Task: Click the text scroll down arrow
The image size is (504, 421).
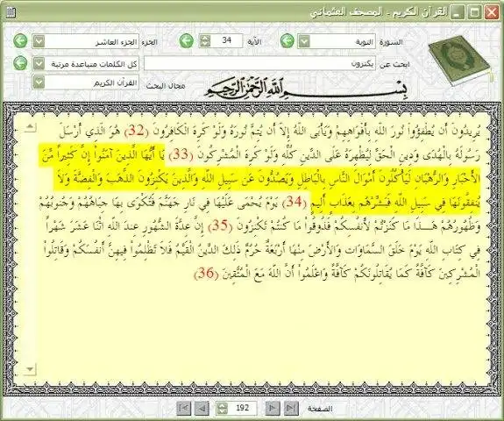Action: click(30, 369)
